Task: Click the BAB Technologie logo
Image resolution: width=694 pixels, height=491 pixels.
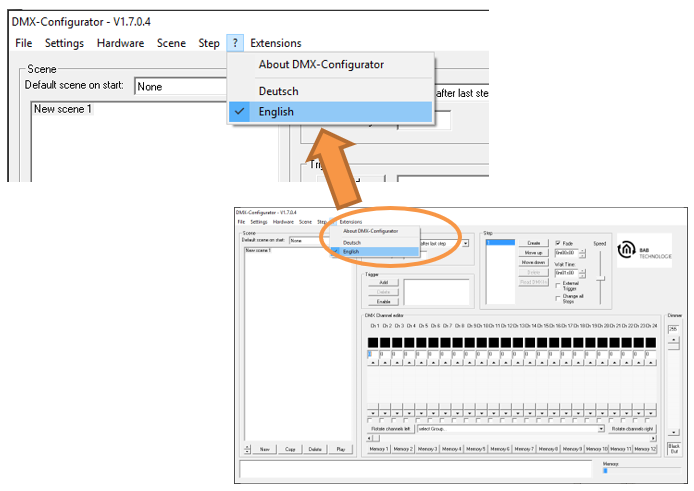Action: coord(644,251)
